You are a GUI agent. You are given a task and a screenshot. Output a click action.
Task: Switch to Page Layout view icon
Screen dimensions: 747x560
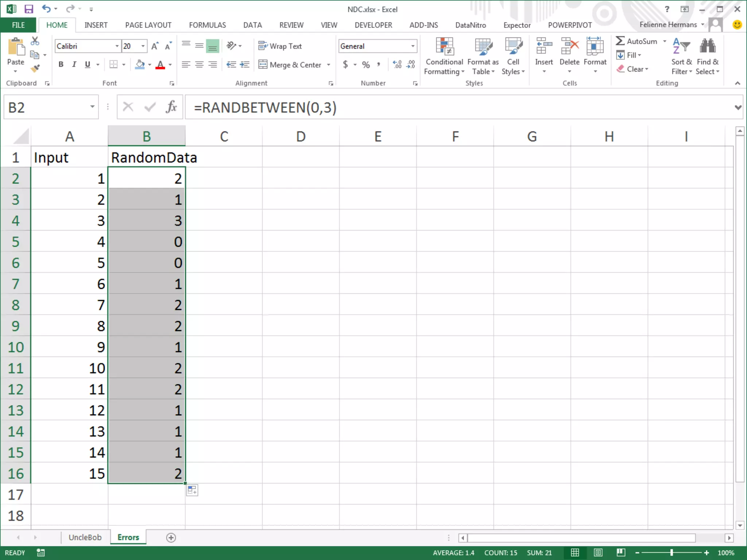coord(598,553)
